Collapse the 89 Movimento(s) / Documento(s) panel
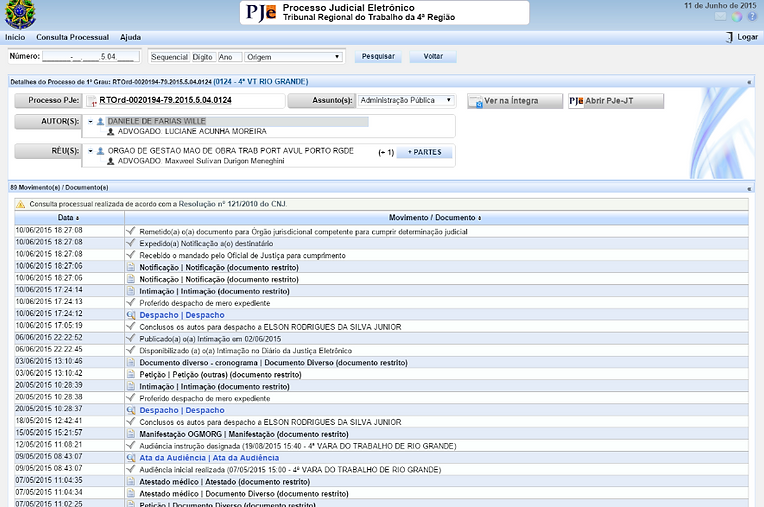Image resolution: width=764 pixels, height=507 pixels. [x=749, y=188]
